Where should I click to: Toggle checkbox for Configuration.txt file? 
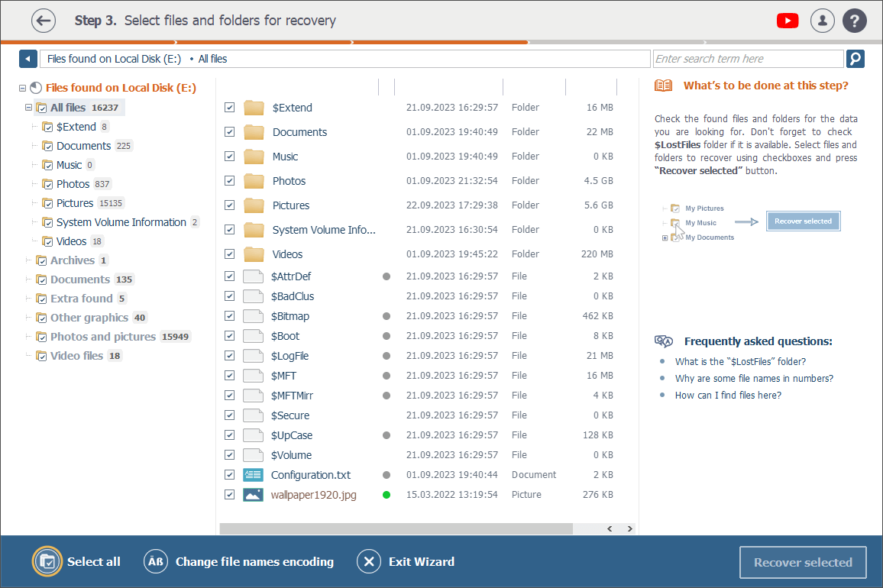[229, 475]
